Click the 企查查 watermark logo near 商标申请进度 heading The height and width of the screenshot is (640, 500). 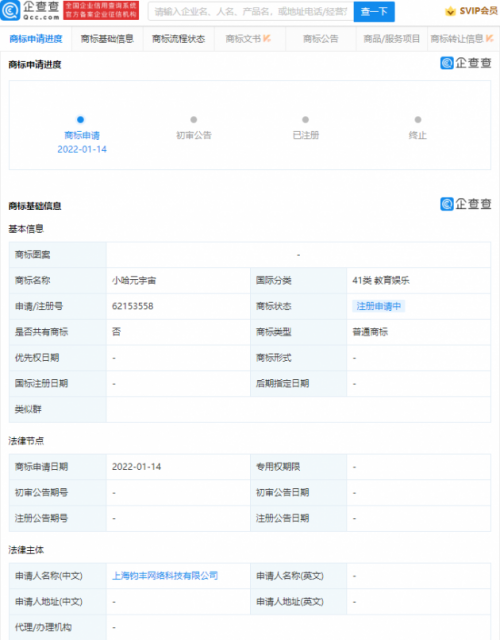[466, 63]
